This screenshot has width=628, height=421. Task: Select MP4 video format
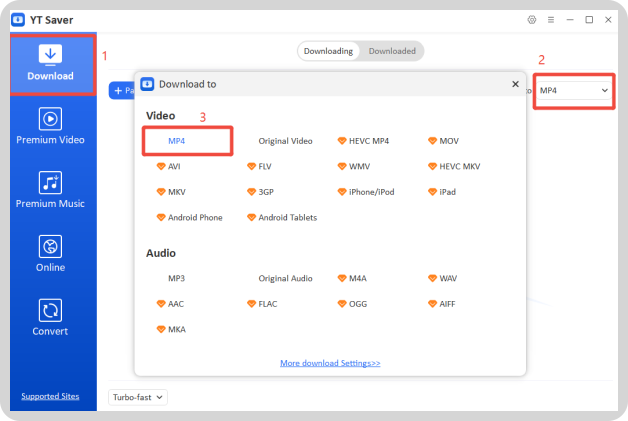[x=177, y=141]
